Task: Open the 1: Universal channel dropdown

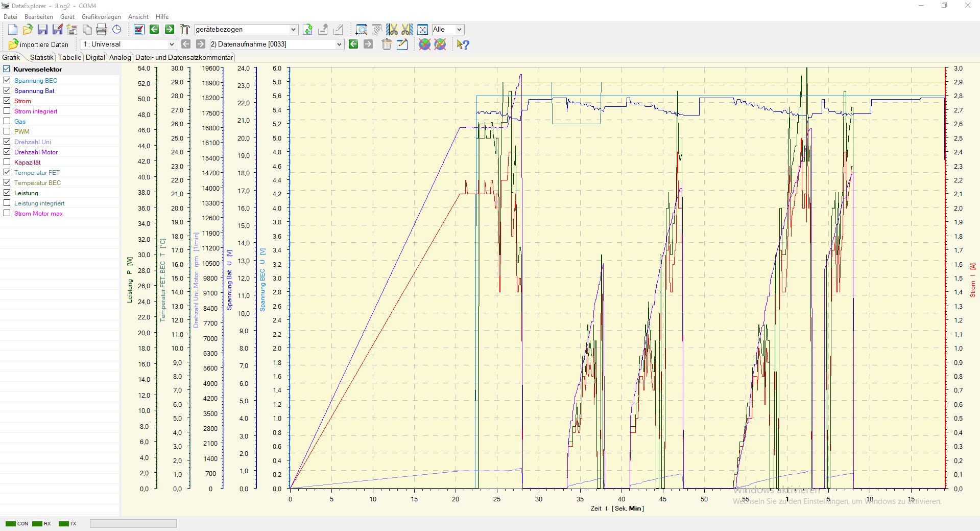Action: pyautogui.click(x=172, y=44)
